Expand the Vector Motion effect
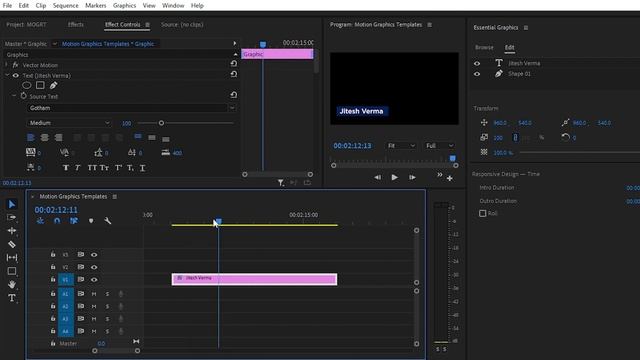This screenshot has height=360, width=640. pyautogui.click(x=6, y=64)
